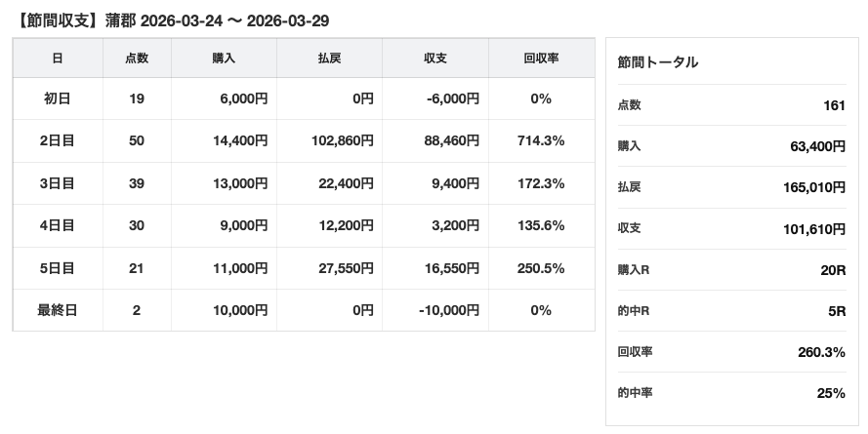Viewport: 868px width, 434px height.
Task: Click the 節間トータル panel heading
Action: coord(658,62)
